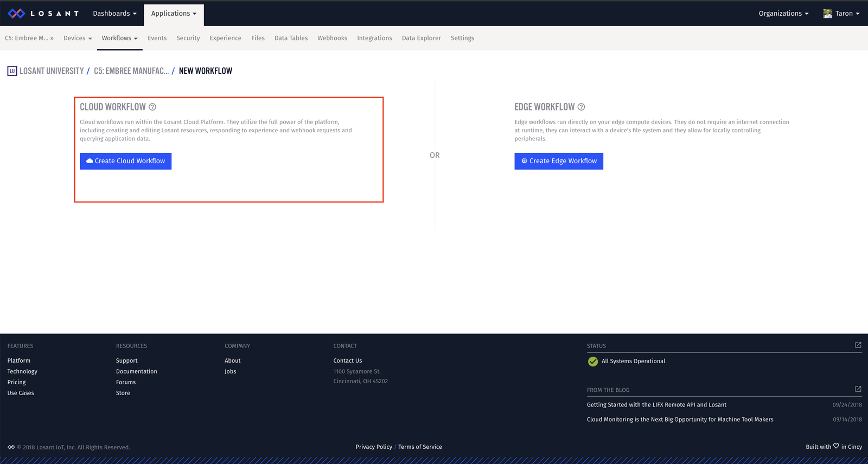Open the Store footer link
868x464 pixels.
(123, 393)
